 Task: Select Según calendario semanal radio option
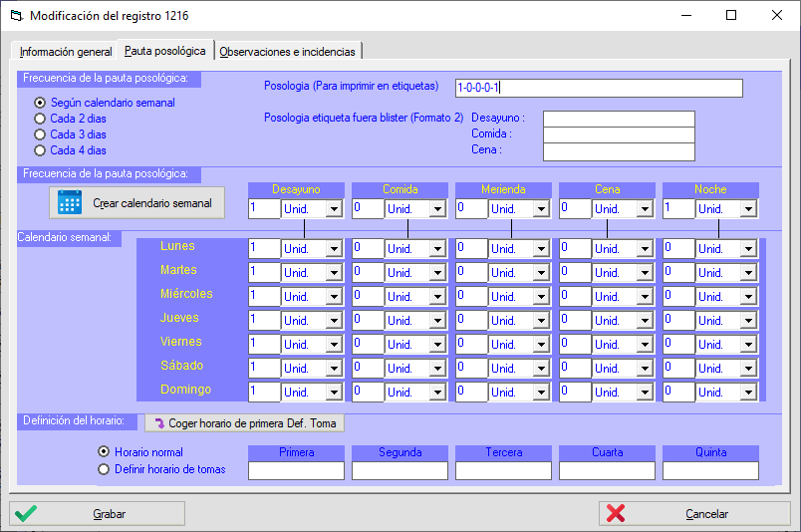click(x=40, y=103)
